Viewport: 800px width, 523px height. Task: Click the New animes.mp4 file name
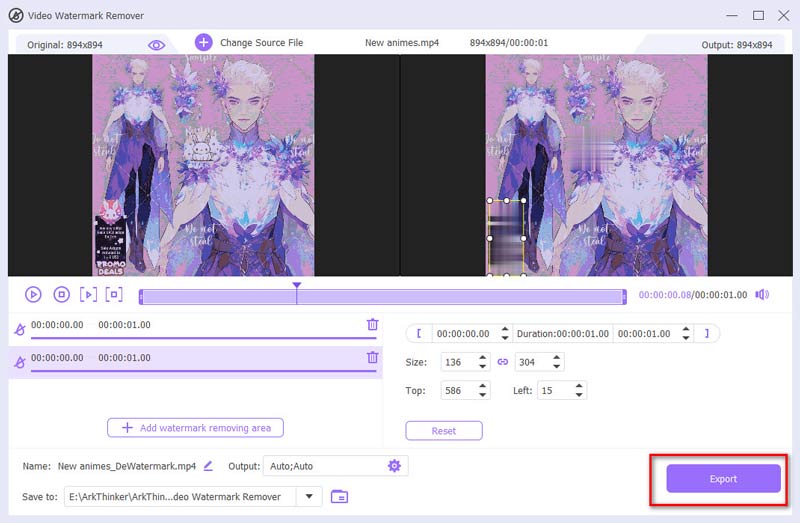click(402, 43)
